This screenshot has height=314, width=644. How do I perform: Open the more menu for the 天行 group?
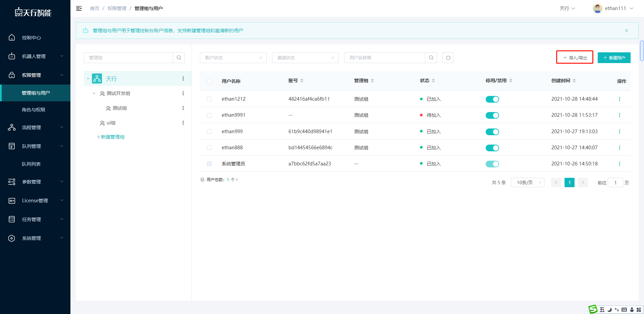point(183,78)
